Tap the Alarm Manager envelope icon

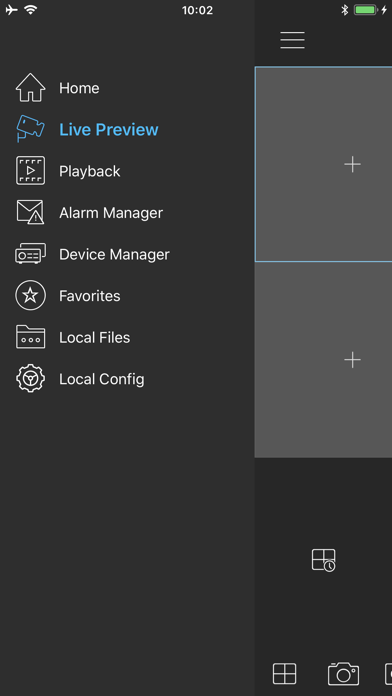31,212
